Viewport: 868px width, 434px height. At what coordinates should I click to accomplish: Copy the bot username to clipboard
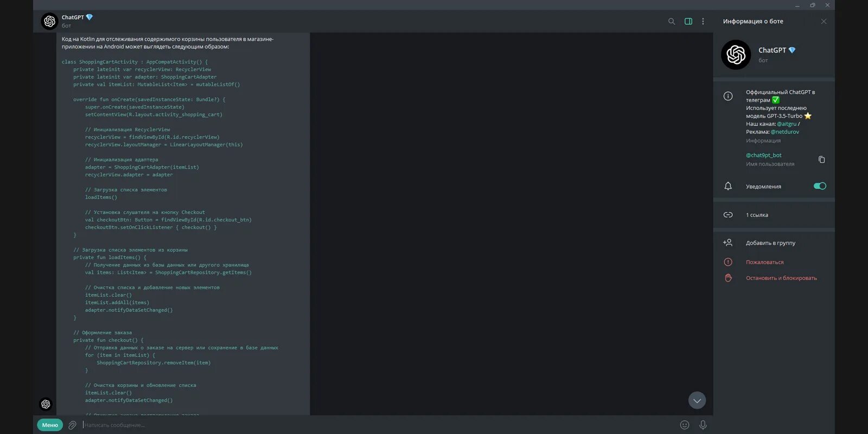tap(821, 159)
